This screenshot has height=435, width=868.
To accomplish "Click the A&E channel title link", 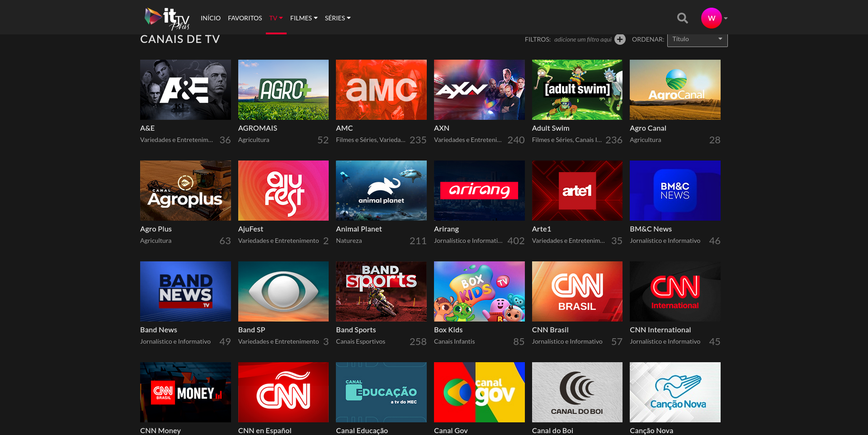I will tap(147, 128).
